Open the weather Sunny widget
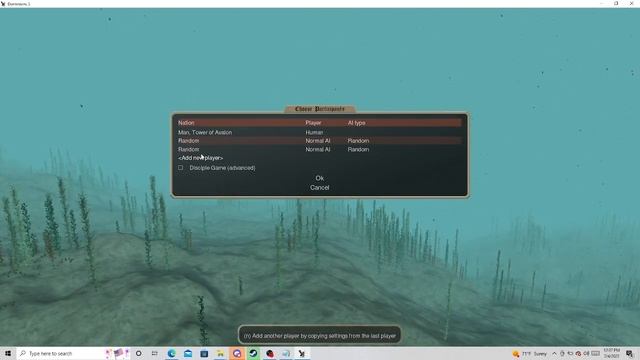The width and height of the screenshot is (640, 360). [x=529, y=354]
